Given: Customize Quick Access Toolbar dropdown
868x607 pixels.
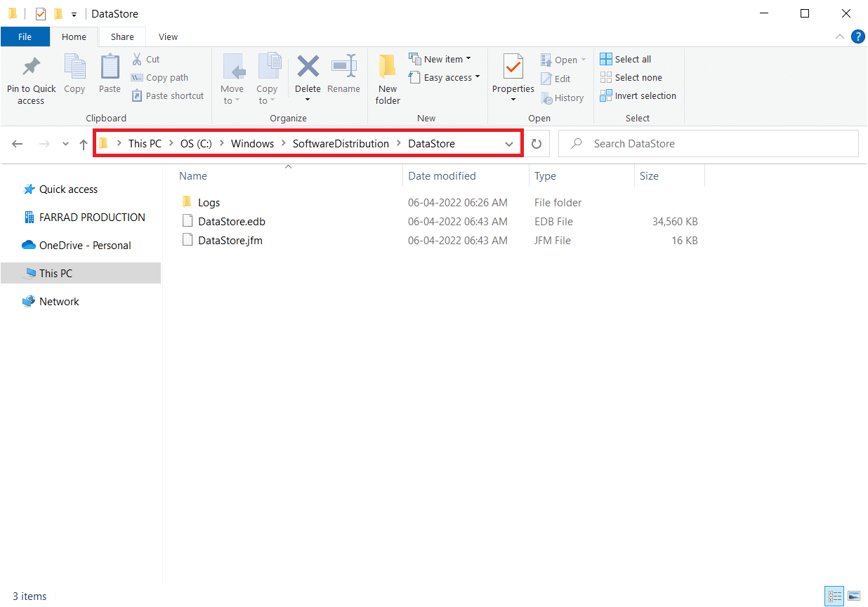Looking at the screenshot, I should pos(74,14).
